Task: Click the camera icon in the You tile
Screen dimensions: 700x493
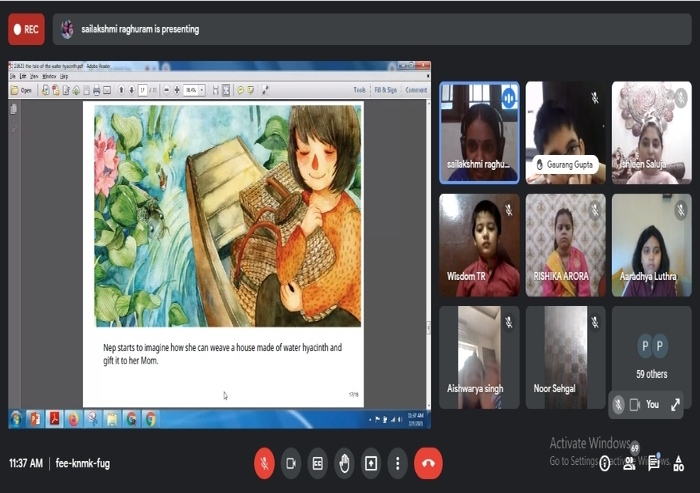Action: [634, 405]
